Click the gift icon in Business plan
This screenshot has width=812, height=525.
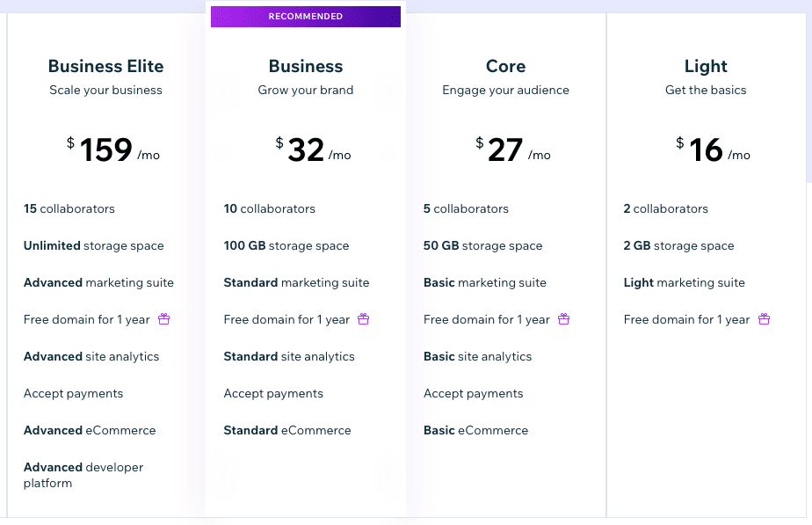coord(364,319)
